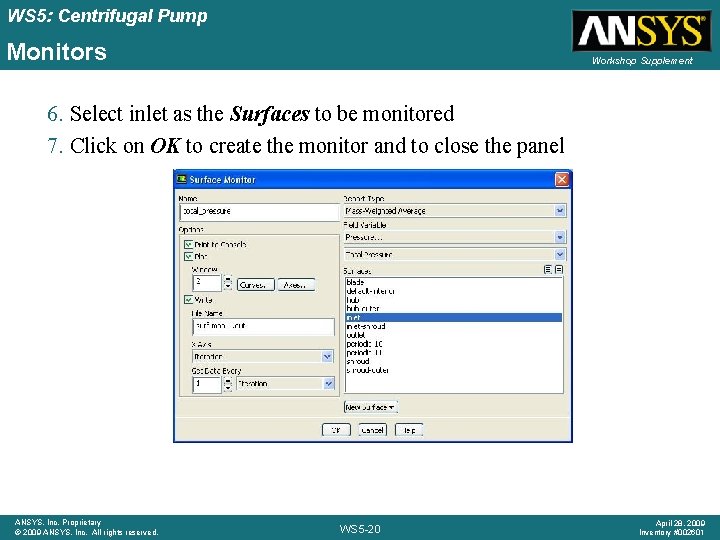Image resolution: width=720 pixels, height=540 pixels.
Task: Click the deselect-all surfaces list icon
Action: pyautogui.click(x=559, y=270)
